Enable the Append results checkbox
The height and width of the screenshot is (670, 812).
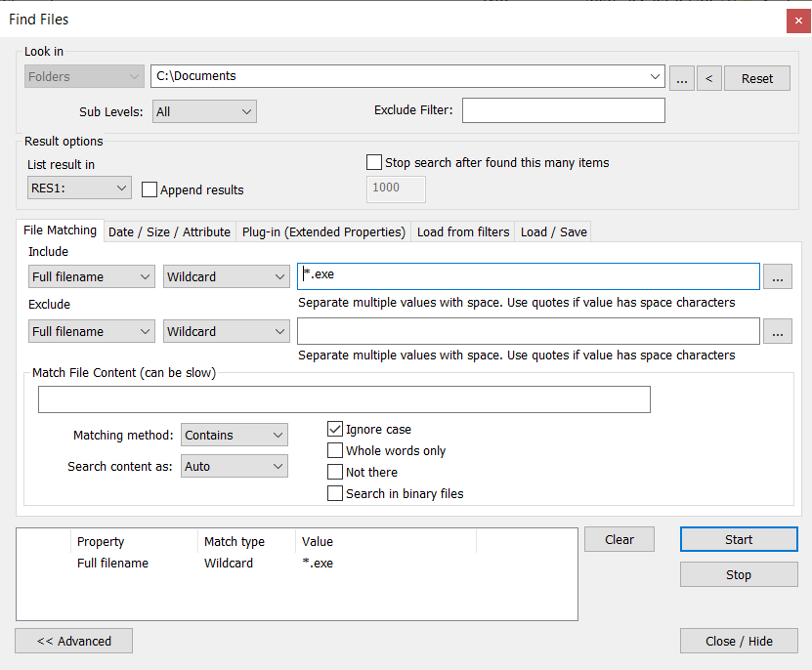[150, 189]
